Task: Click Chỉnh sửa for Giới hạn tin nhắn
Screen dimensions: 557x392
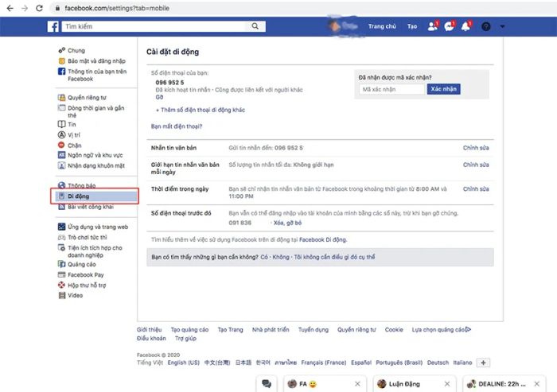Action: pos(476,165)
